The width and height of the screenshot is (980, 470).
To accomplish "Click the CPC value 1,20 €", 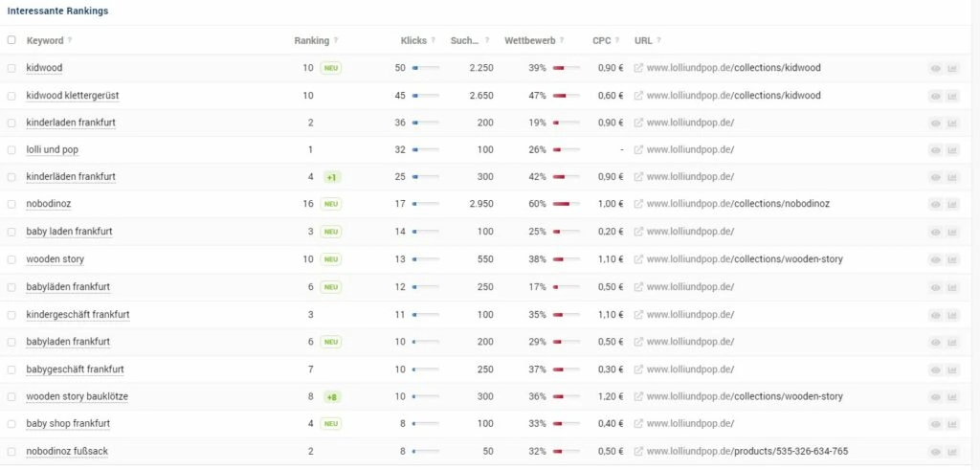I will pos(611,396).
